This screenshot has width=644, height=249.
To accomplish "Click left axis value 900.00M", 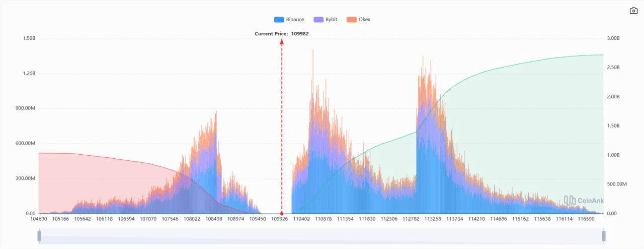I will tap(26, 108).
